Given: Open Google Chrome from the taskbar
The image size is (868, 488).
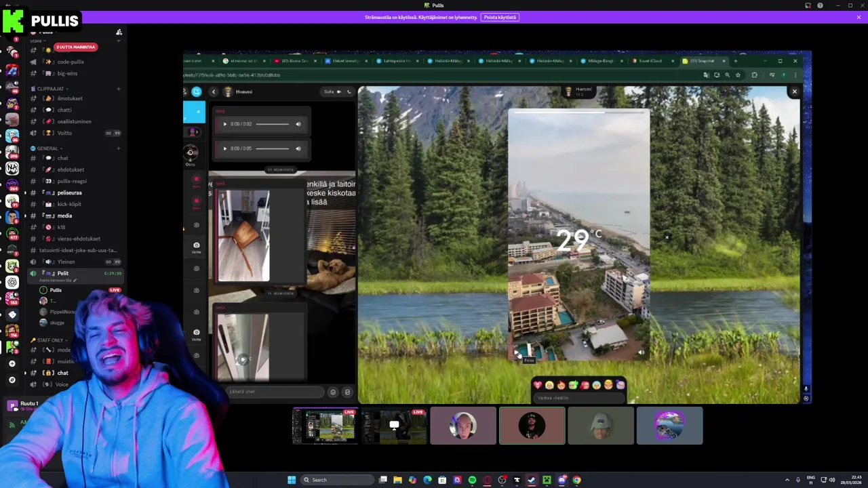Looking at the screenshot, I should point(576,480).
